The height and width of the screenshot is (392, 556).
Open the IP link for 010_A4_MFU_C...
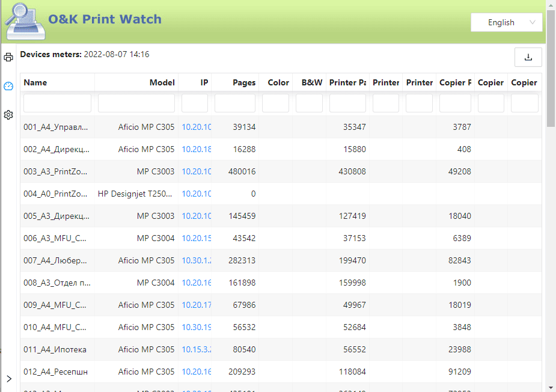pos(197,328)
